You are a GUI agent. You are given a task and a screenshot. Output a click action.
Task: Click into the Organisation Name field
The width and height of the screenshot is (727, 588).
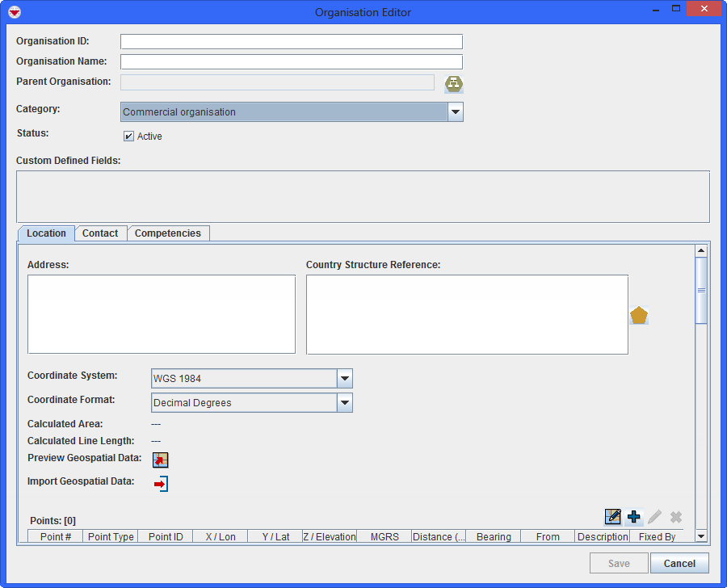pos(291,61)
